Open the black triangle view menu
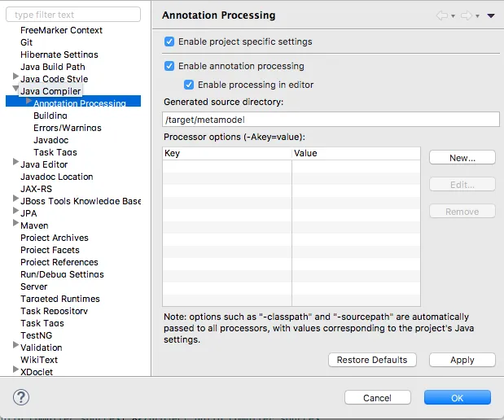 (x=491, y=16)
